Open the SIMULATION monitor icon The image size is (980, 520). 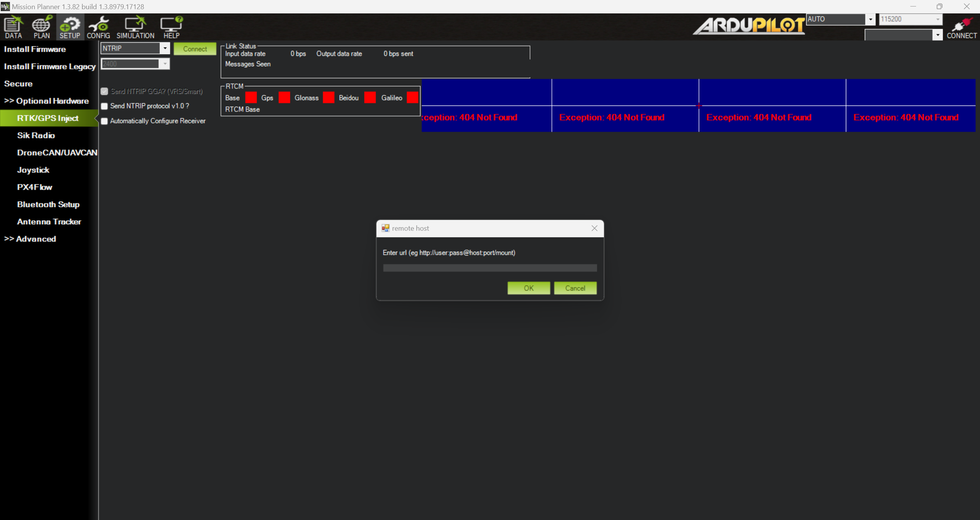135,27
